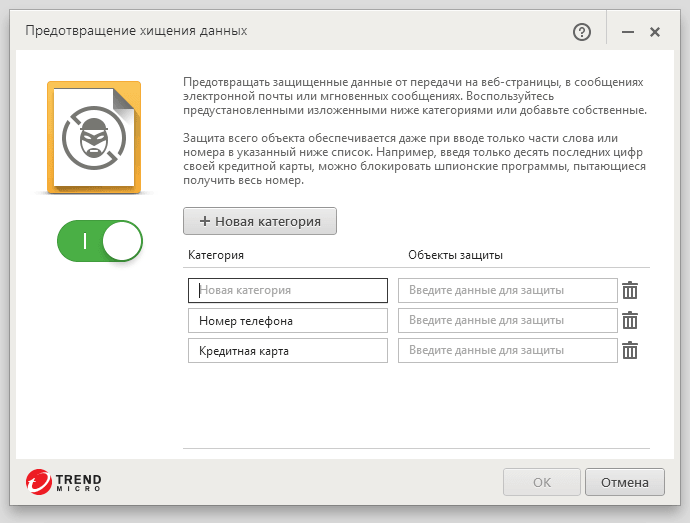
Task: Add a category with '+ Новая категория' button
Action: point(260,221)
